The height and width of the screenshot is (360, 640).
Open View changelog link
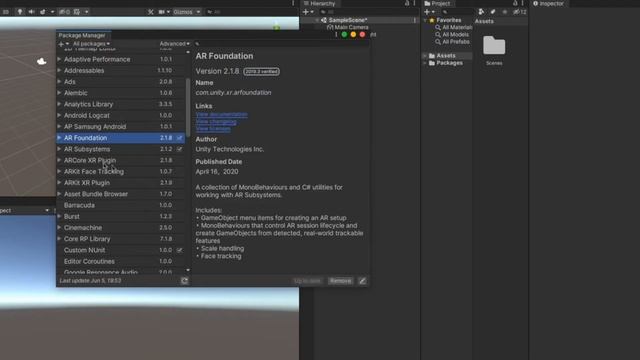[x=216, y=122]
